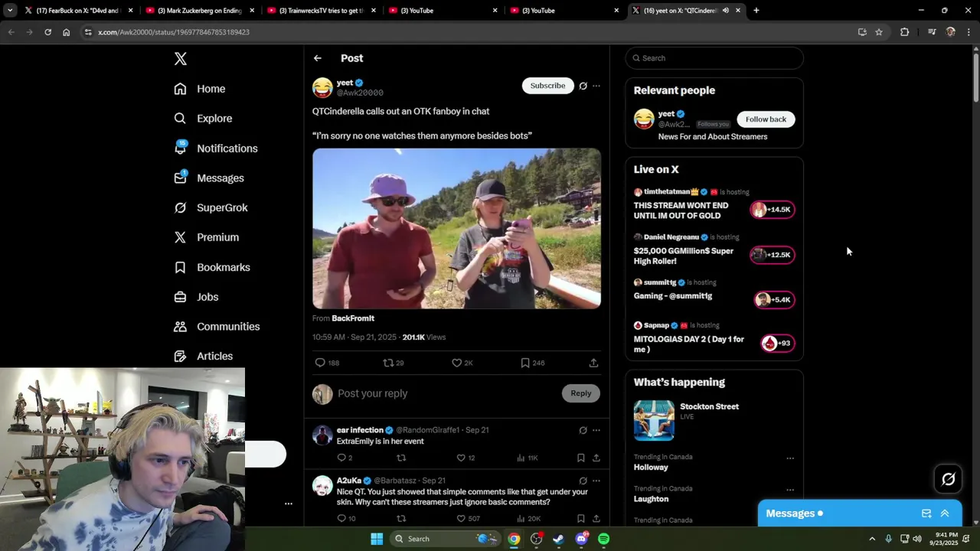
Task: Share ear infection's reply
Action: [x=596, y=458]
